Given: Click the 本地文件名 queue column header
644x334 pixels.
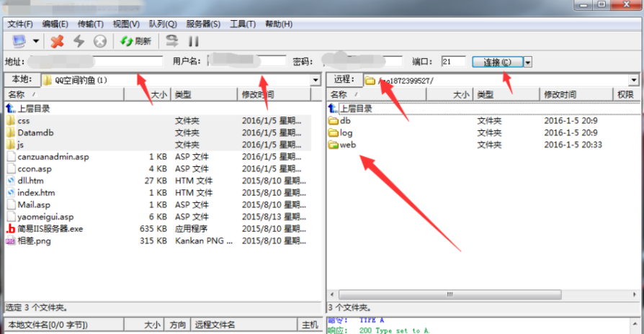Looking at the screenshot, I should pos(64,325).
